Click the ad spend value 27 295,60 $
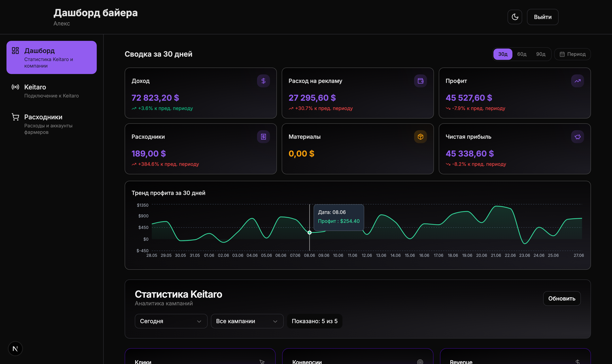Screen dimensions: 612x364 [x=312, y=98]
